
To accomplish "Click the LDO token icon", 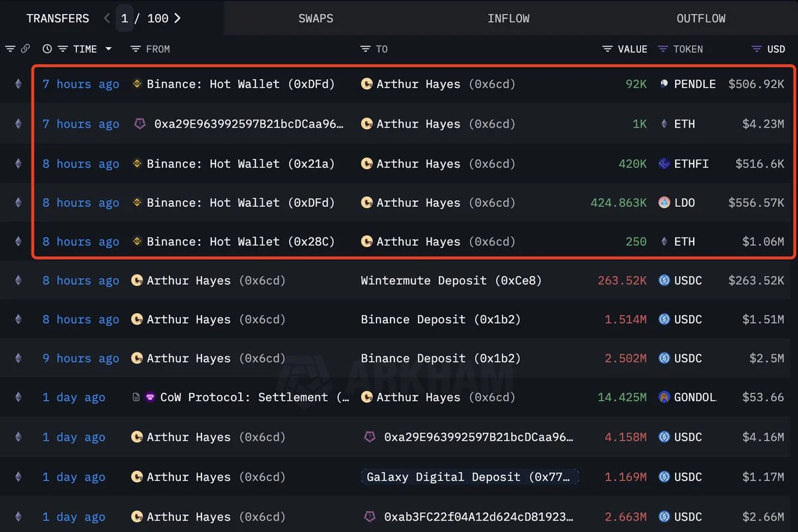I will tap(664, 203).
